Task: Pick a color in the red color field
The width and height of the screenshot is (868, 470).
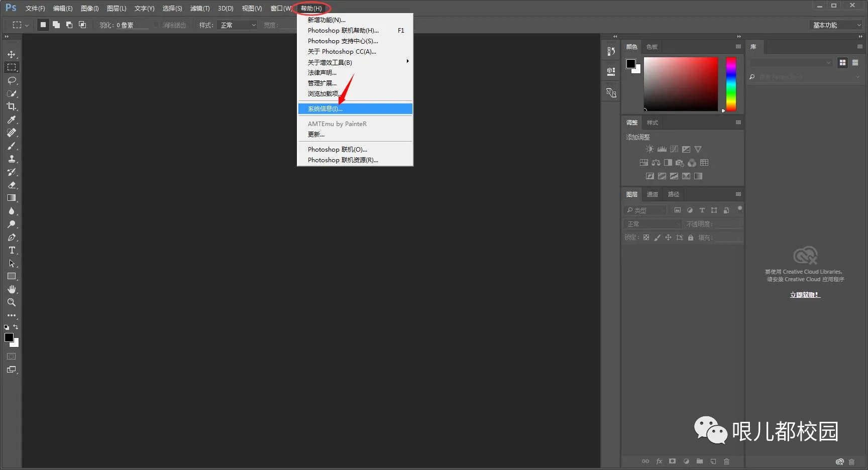Action: click(x=681, y=84)
